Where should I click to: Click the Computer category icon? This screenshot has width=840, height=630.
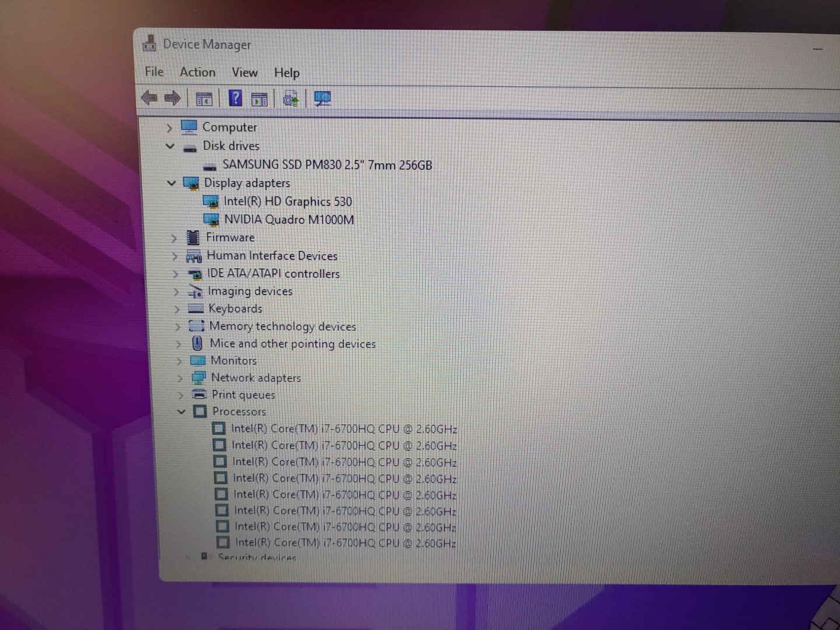(189, 127)
